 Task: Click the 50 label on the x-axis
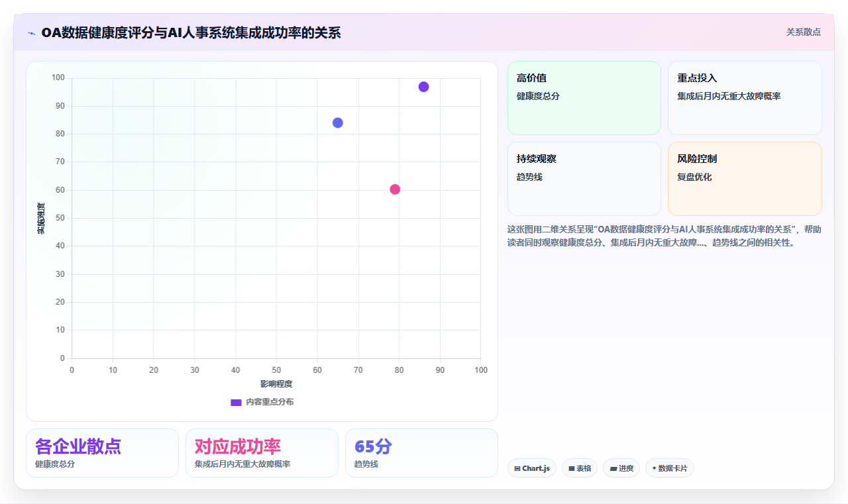pos(276,370)
